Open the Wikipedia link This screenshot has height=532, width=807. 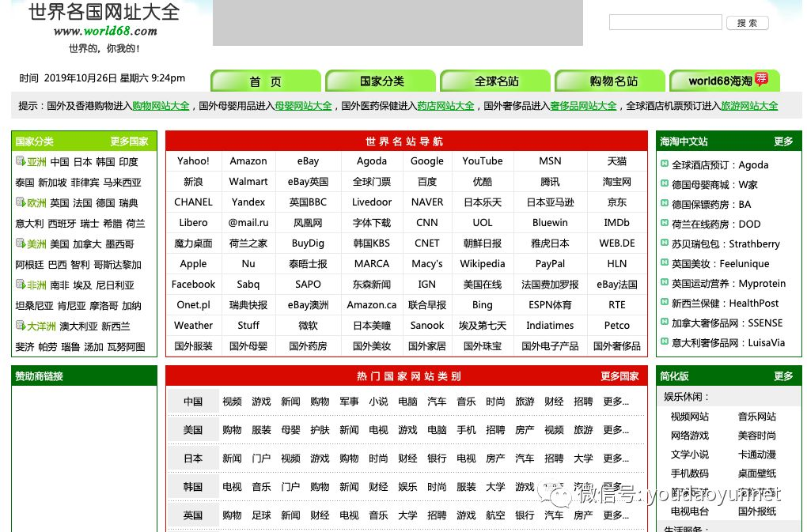483,264
